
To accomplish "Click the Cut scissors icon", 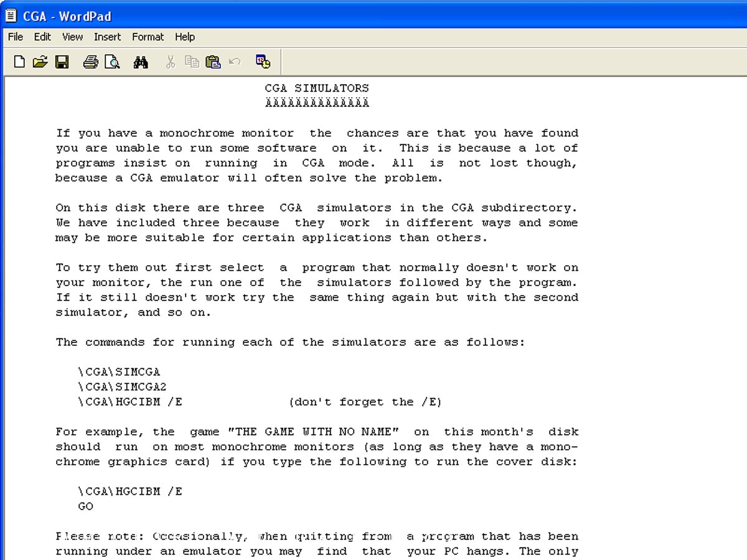I will (170, 62).
